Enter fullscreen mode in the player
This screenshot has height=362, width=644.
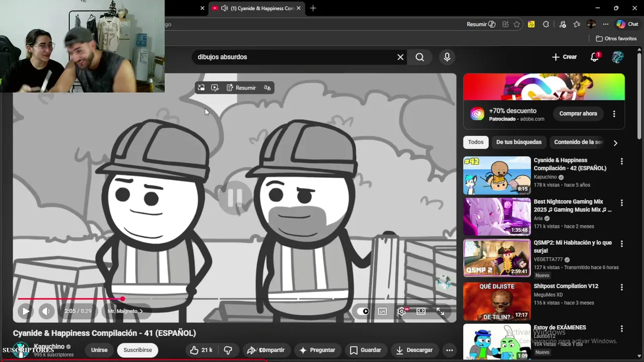[440, 311]
